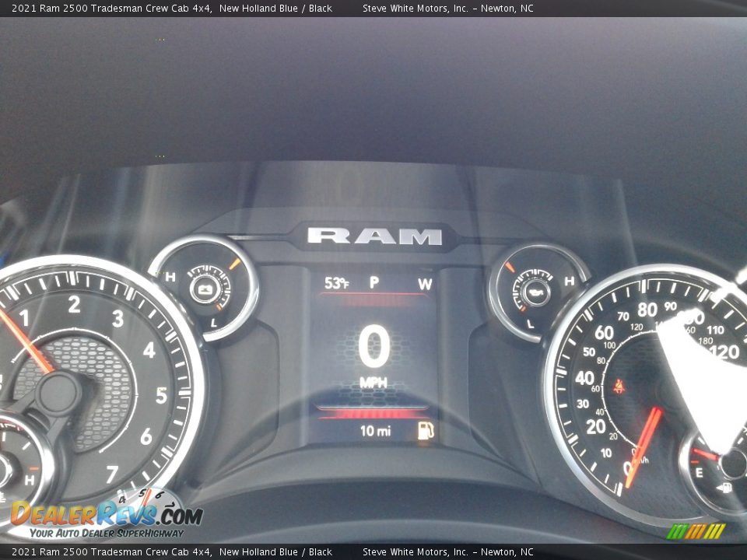Click the fuel door arrow icon
The image size is (747, 560).
(x=724, y=488)
